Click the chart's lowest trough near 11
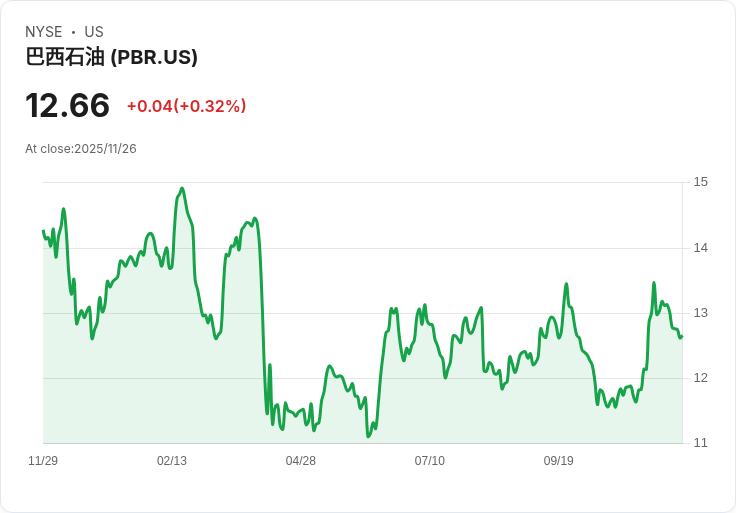 click(x=368, y=436)
